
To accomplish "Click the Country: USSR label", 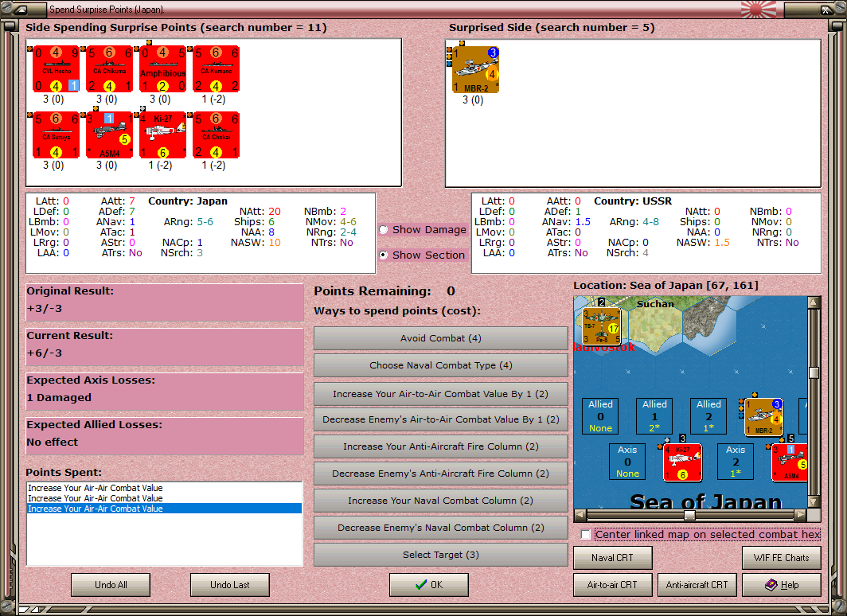I will (633, 201).
